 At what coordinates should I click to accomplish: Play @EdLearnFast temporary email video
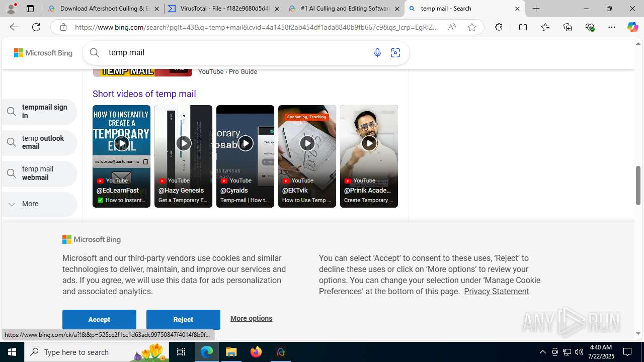pyautogui.click(x=121, y=156)
